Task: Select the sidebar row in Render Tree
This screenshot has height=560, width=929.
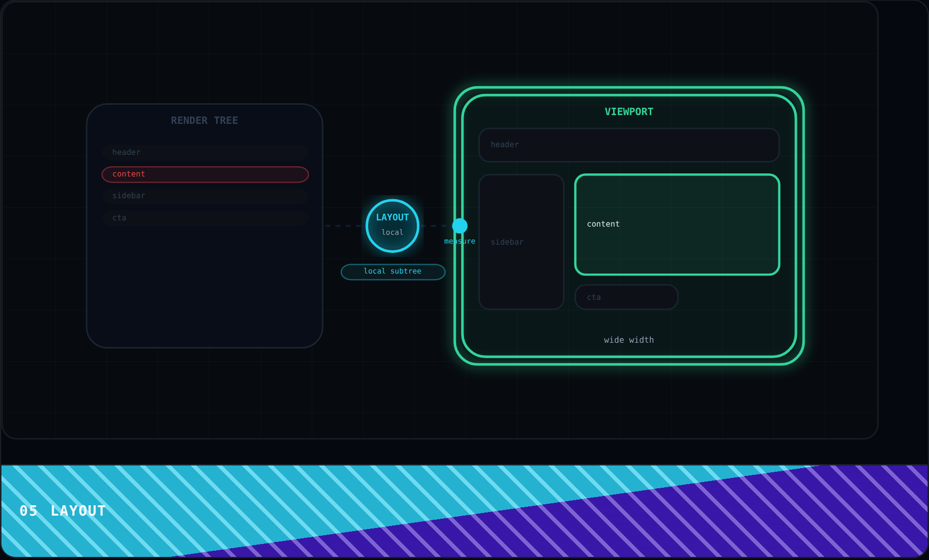Action: tap(205, 196)
